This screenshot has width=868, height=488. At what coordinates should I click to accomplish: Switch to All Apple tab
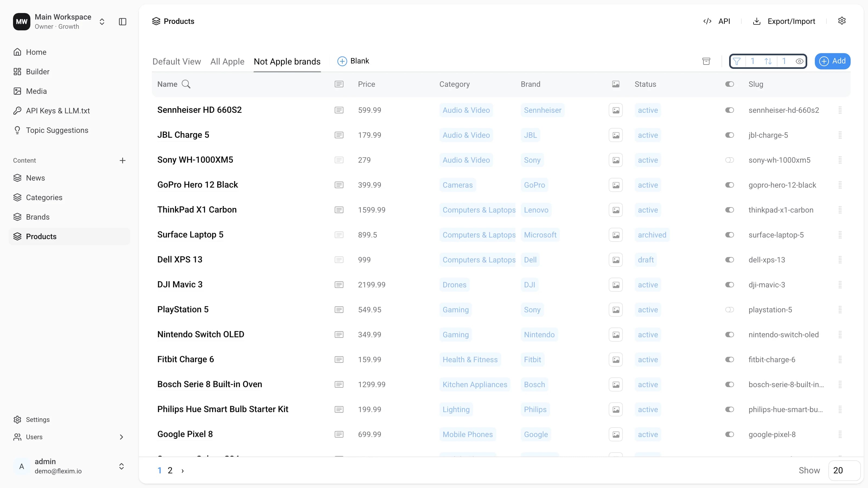point(227,61)
